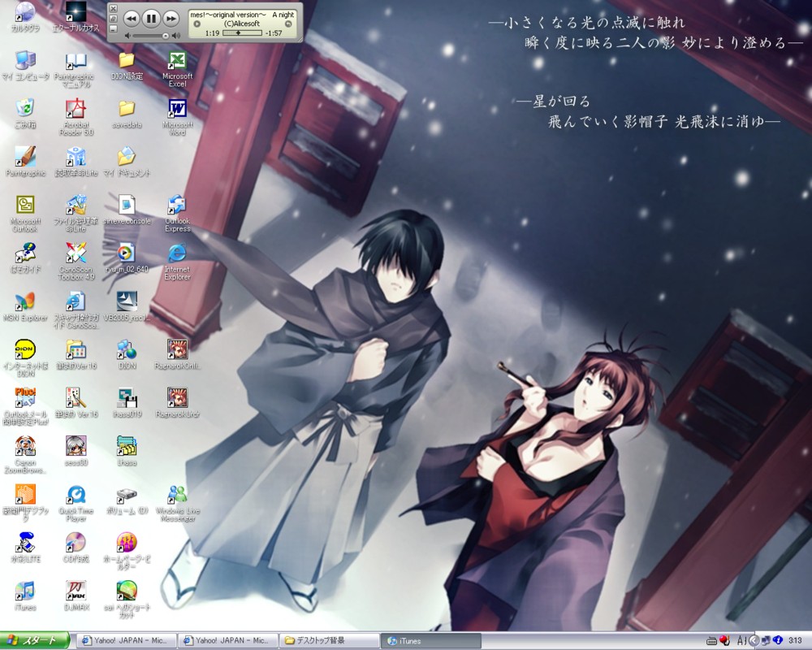Click the elapsed time 1:19 in iTunes
This screenshot has width=812, height=650.
212,33
